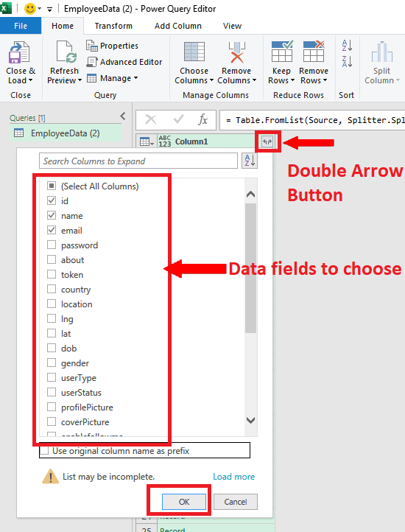This screenshot has height=532, width=405.
Task: Uncheck the email column checkbox
Action: click(52, 230)
